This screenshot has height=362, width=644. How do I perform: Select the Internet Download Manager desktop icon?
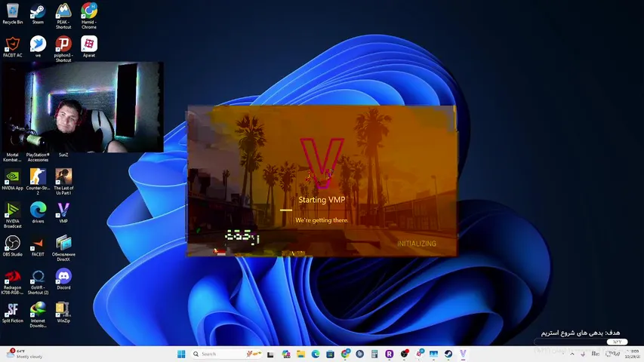pyautogui.click(x=38, y=314)
